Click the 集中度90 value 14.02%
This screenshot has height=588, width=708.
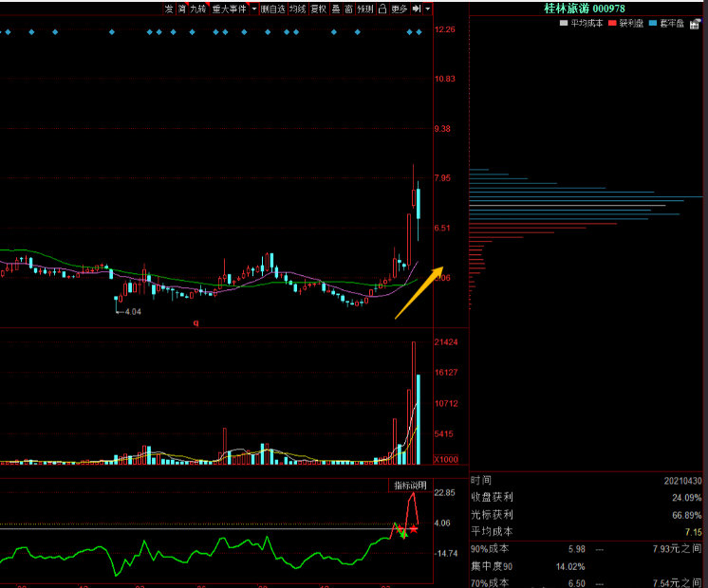click(570, 567)
